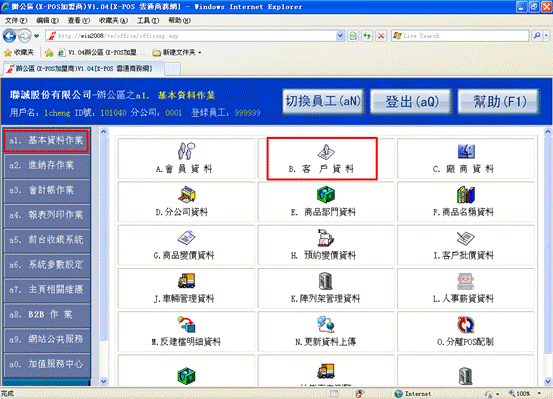The height and width of the screenshot is (399, 553).
Task: Open the A. 會員資料 members icon
Action: click(186, 151)
